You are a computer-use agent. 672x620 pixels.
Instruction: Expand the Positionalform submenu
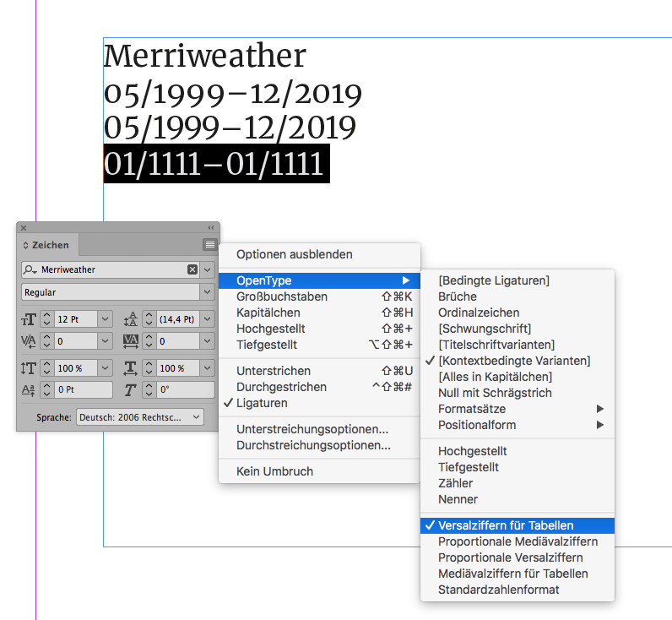point(518,426)
